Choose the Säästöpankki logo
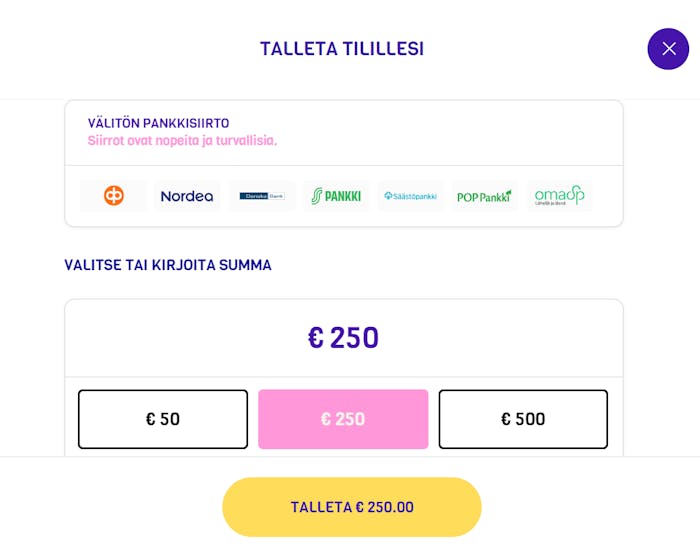This screenshot has width=700, height=553. [411, 195]
